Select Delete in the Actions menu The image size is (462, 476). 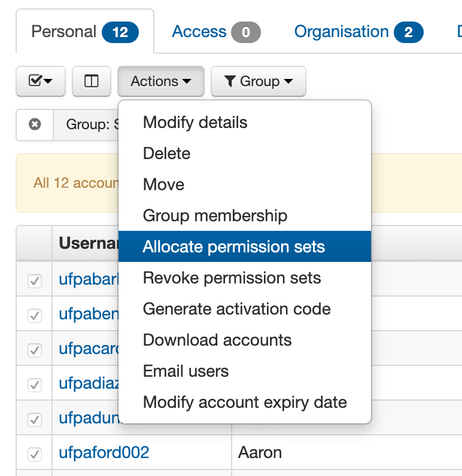coord(167,154)
